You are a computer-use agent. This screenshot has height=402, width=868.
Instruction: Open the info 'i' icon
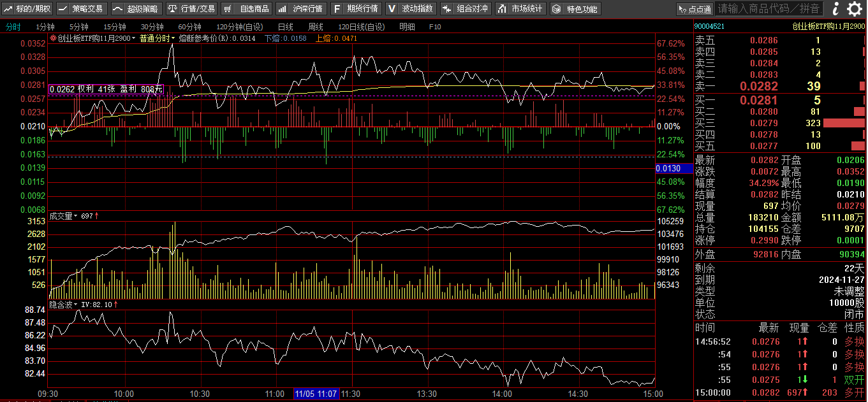835,9
